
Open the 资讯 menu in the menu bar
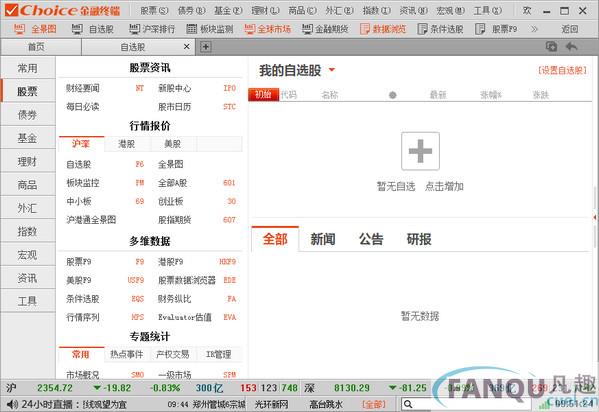click(413, 11)
